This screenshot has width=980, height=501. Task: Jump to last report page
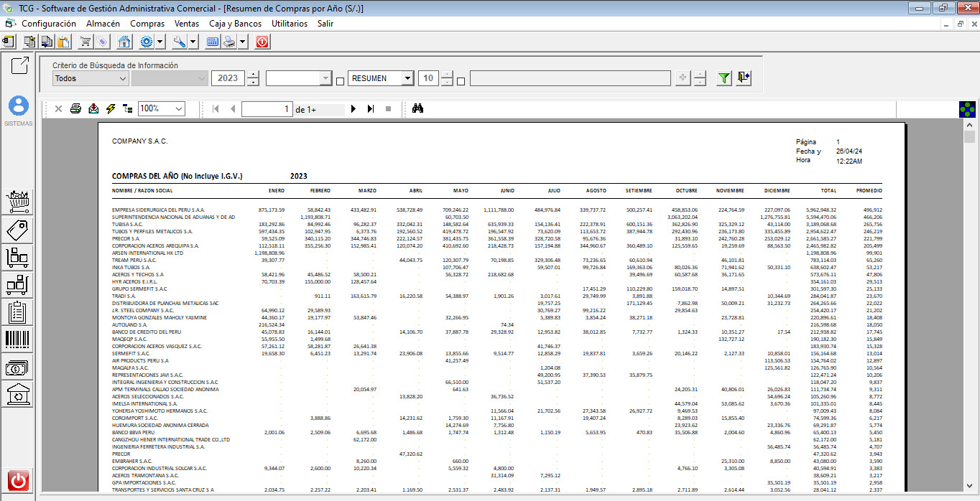[371, 109]
